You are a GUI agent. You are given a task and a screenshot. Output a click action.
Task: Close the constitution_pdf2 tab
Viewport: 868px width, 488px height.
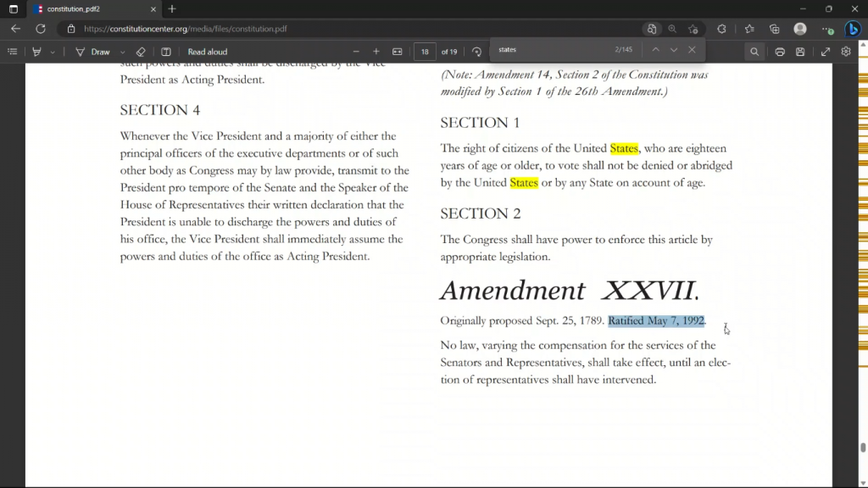(153, 8)
